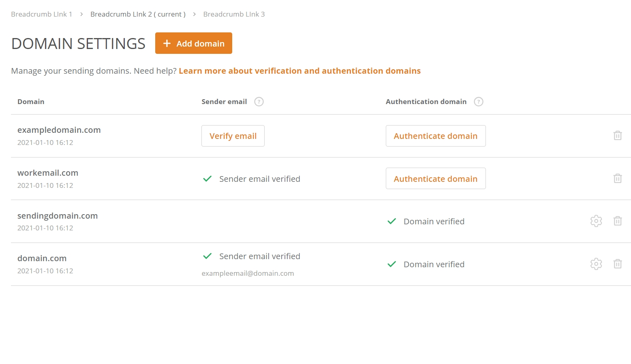Click the sendingdomain.com domain name
Image resolution: width=631 pixels, height=364 pixels.
coord(58,216)
